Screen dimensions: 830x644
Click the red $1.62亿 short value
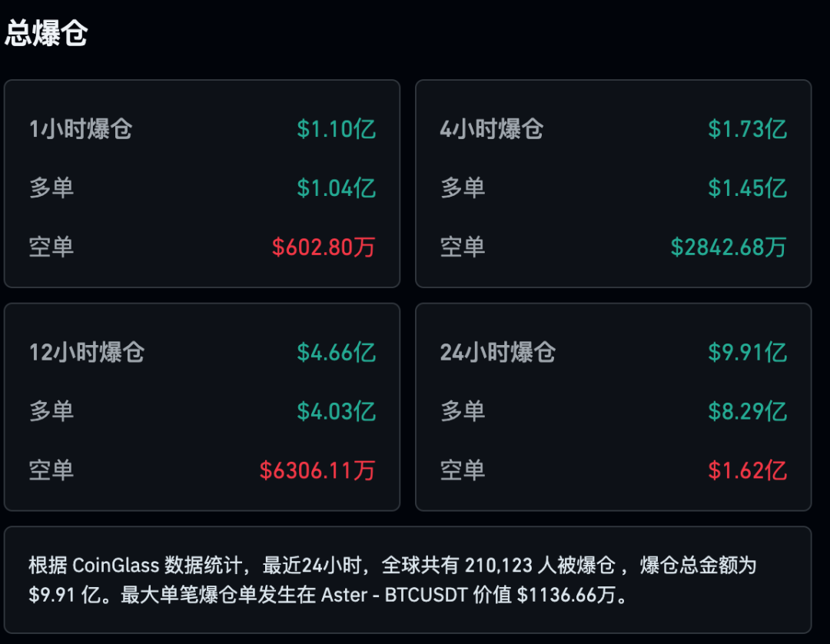747,470
